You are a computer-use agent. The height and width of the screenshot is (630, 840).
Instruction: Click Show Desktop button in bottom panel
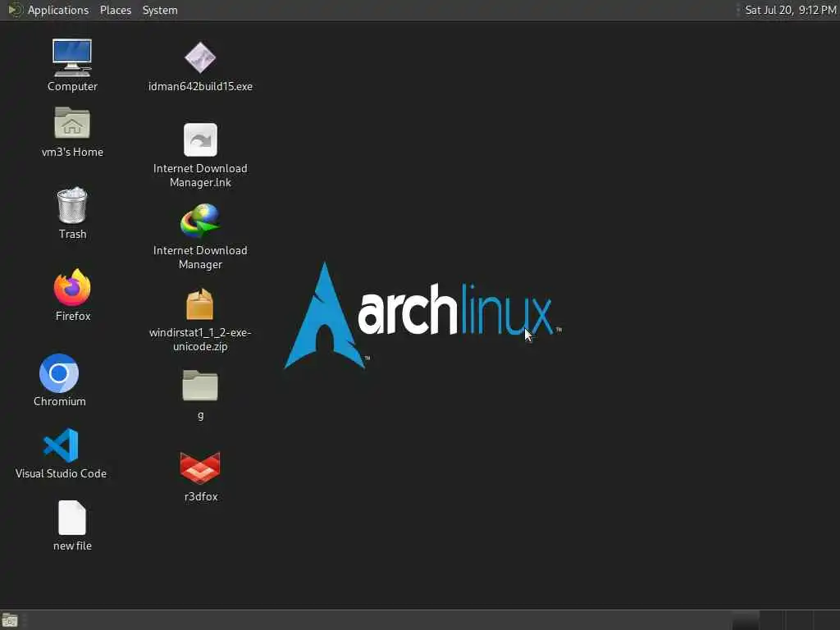click(x=10, y=620)
